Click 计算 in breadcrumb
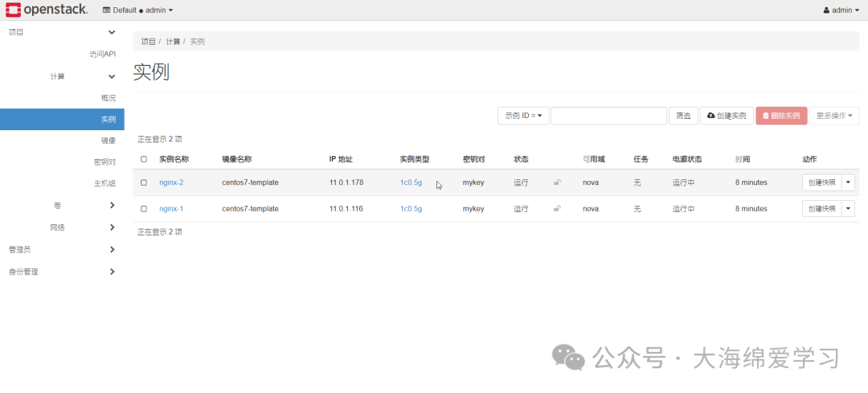 point(174,42)
